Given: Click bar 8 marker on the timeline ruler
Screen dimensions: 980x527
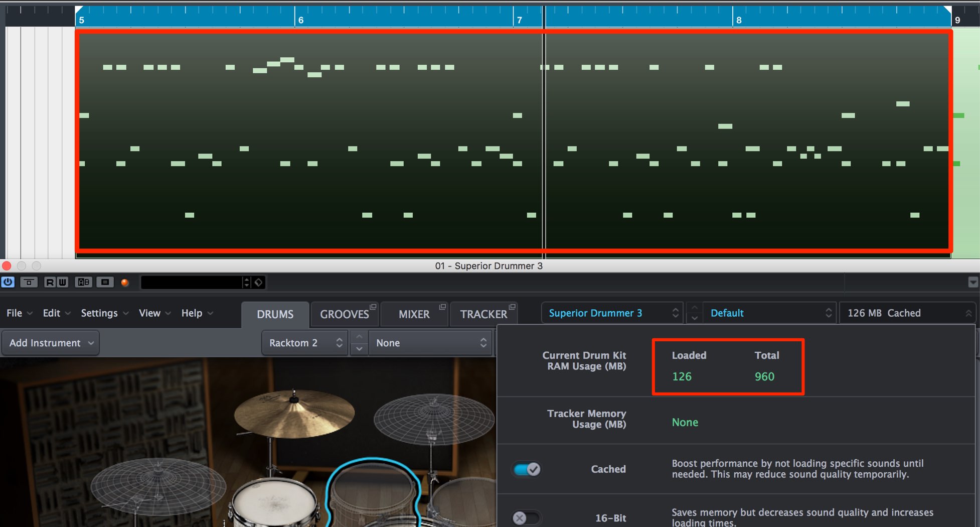Looking at the screenshot, I should pyautogui.click(x=738, y=20).
